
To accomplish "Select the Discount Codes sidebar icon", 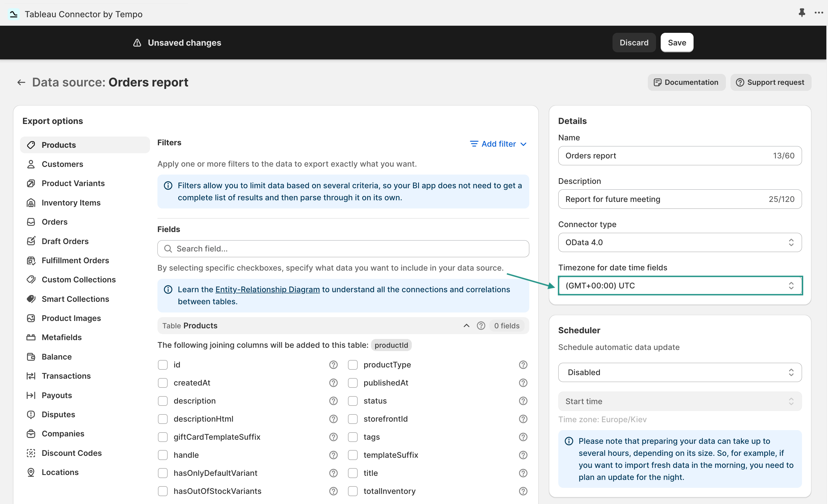I will [31, 453].
